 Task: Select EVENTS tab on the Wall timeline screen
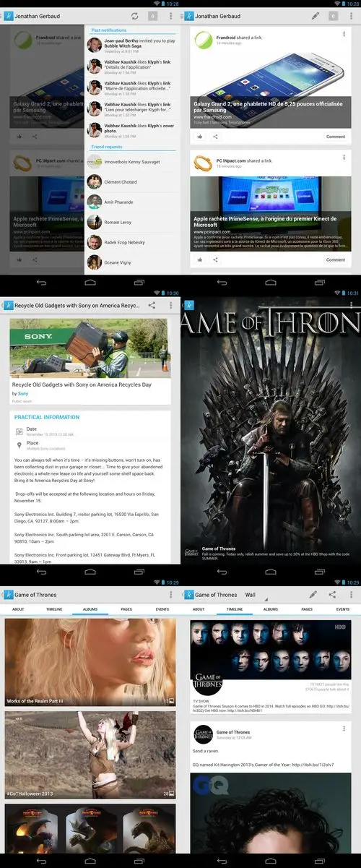343,609
